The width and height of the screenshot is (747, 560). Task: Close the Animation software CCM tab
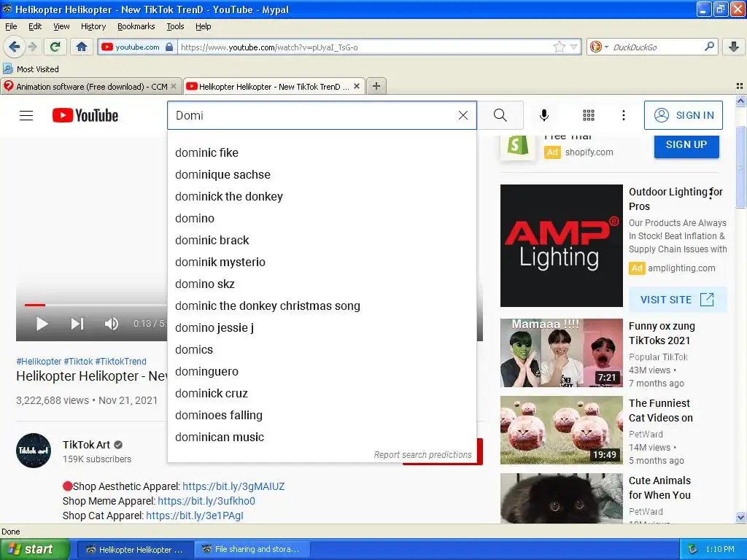[x=174, y=86]
